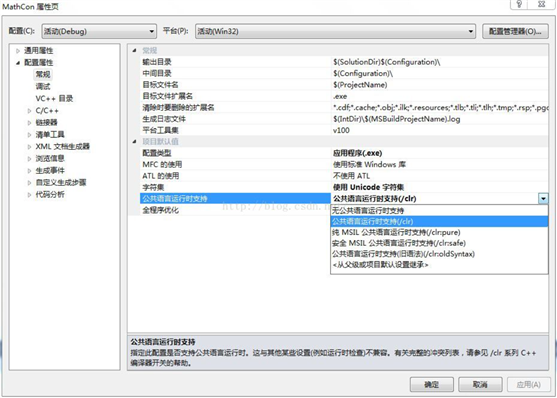Select the 生成日志文件 property row

point(344,119)
